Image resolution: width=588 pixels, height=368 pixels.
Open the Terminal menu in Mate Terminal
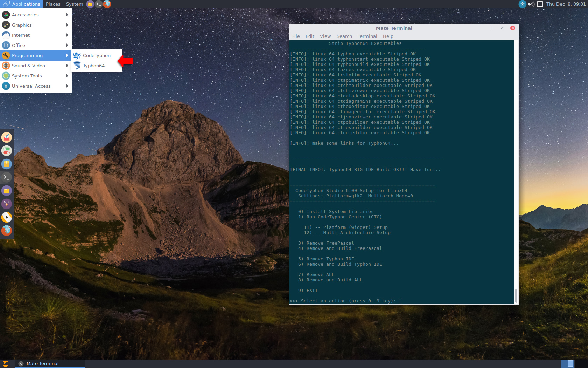[x=367, y=36]
